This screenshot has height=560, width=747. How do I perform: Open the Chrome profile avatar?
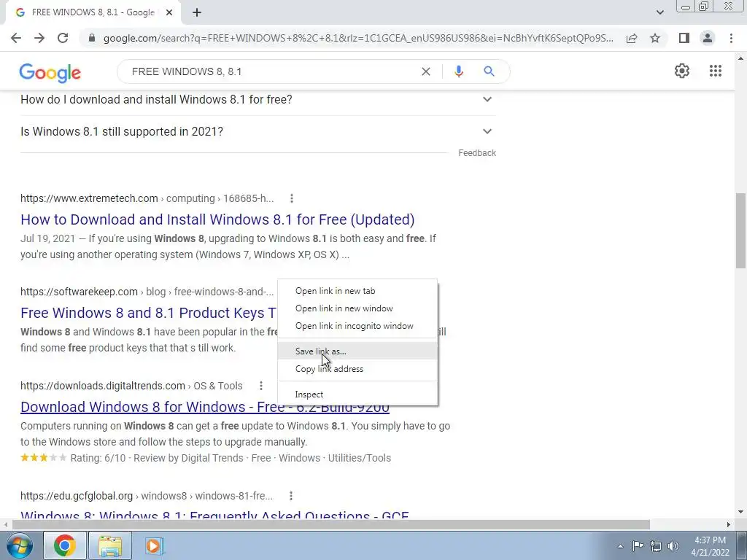708,38
